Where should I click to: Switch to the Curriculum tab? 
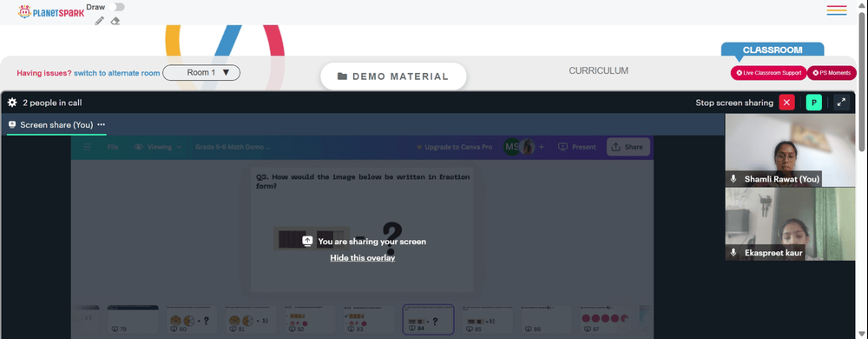pos(598,71)
